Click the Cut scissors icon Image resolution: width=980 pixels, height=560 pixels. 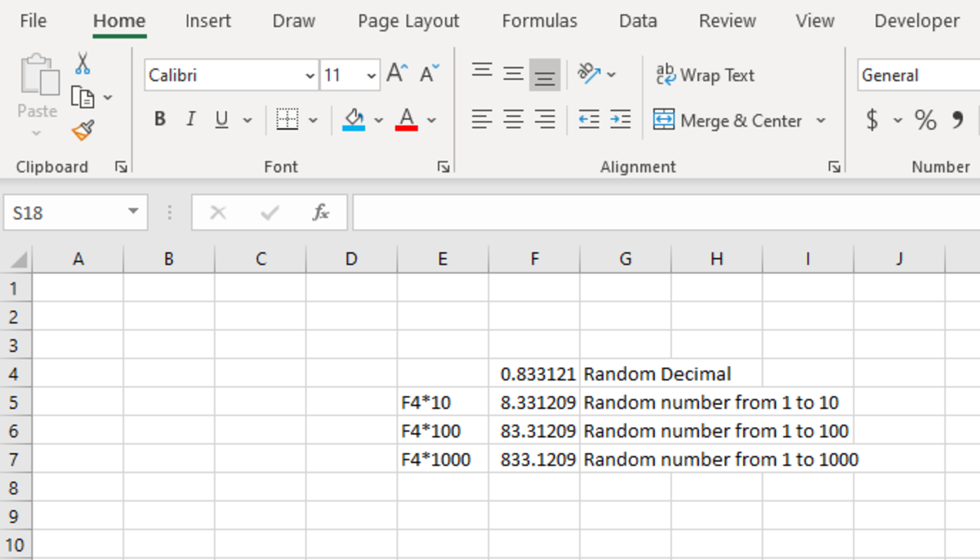click(x=82, y=63)
